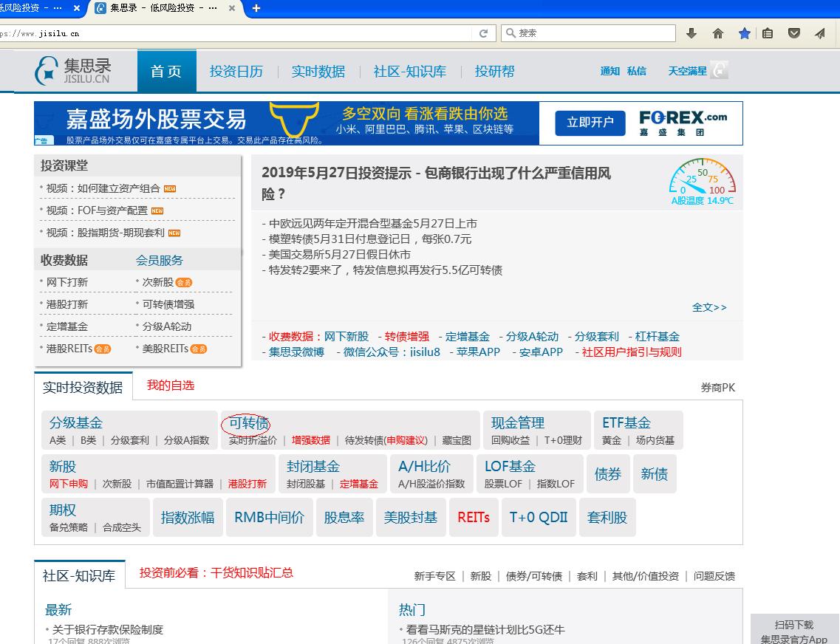This screenshot has height=644, width=840.
Task: Open 安卓APP download link
Action: click(x=541, y=352)
